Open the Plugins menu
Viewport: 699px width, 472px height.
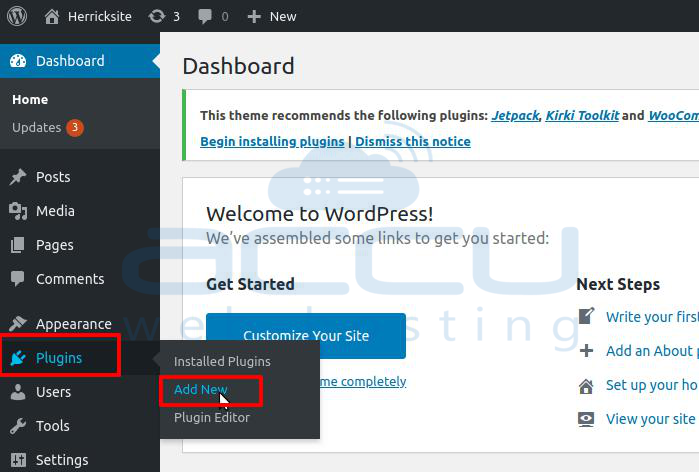point(59,358)
